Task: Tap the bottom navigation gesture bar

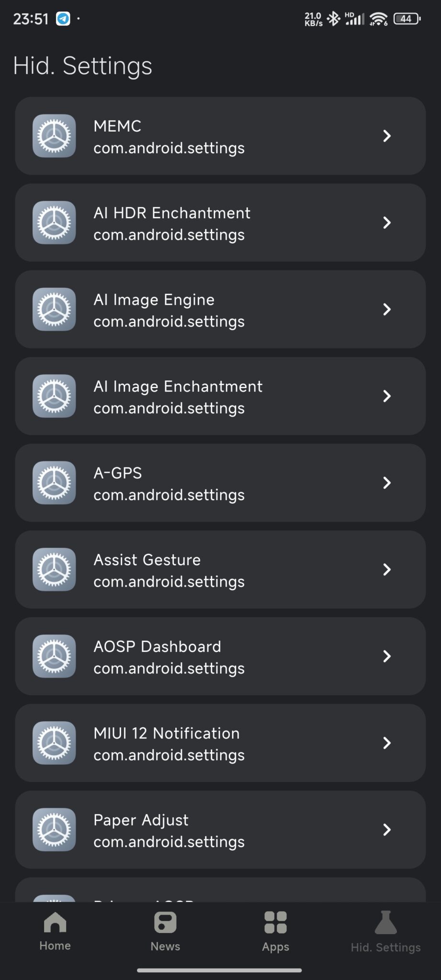Action: (219, 970)
